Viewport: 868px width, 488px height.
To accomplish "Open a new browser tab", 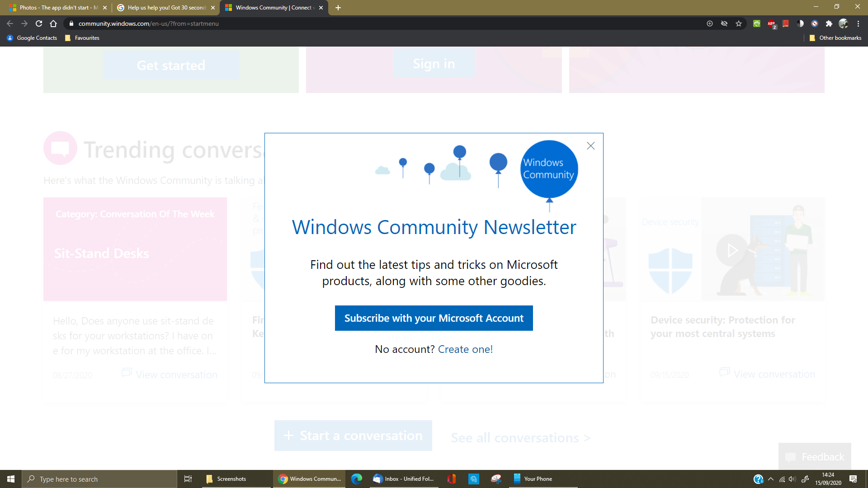I will point(338,8).
